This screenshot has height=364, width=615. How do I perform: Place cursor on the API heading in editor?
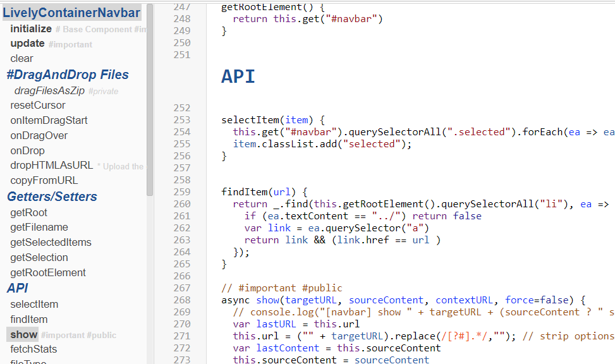[x=238, y=76]
